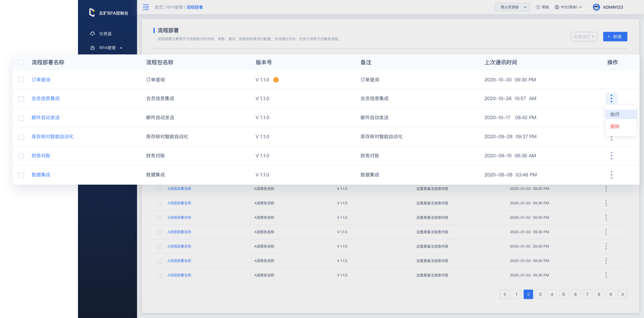
Task: Click the 新建 create button
Action: (615, 37)
